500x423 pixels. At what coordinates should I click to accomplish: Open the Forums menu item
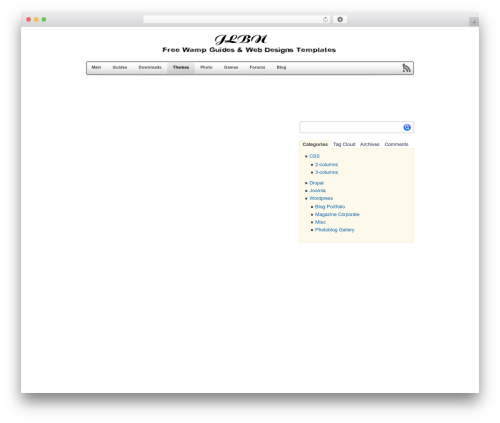coord(257,67)
